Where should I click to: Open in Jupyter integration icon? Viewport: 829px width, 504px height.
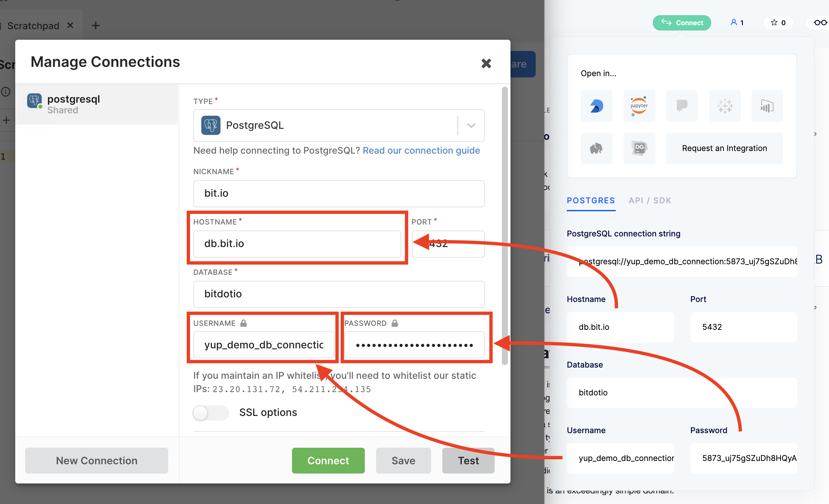(x=639, y=106)
